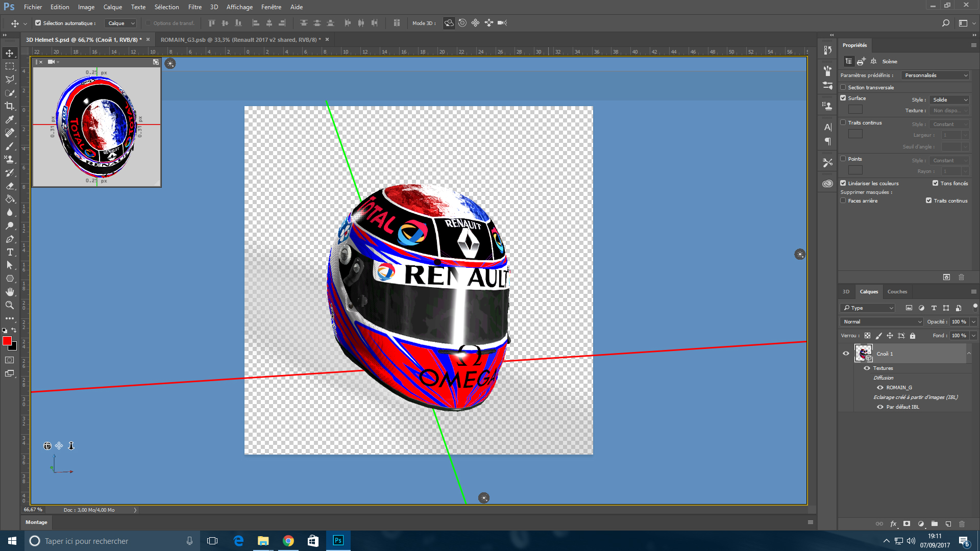This screenshot has width=980, height=551.
Task: Select the Brush tool
Action: point(10,146)
